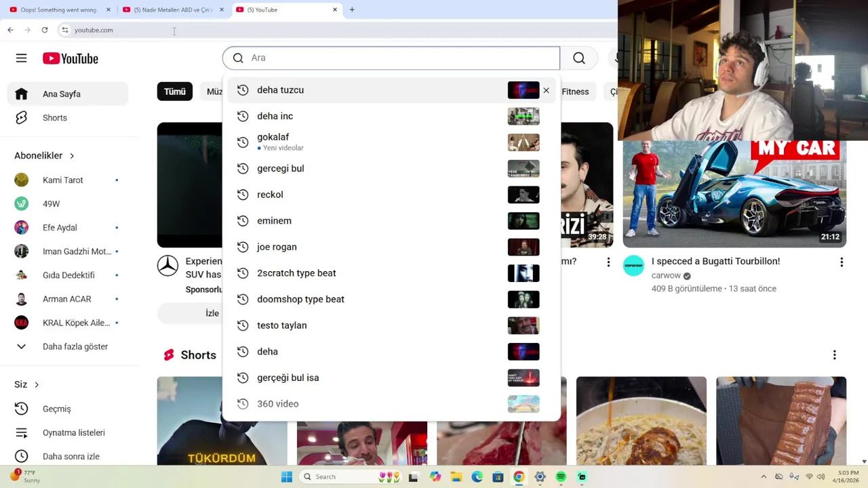Open Chrome from the taskbar
Viewport: 868px width, 488px height.
[519, 477]
